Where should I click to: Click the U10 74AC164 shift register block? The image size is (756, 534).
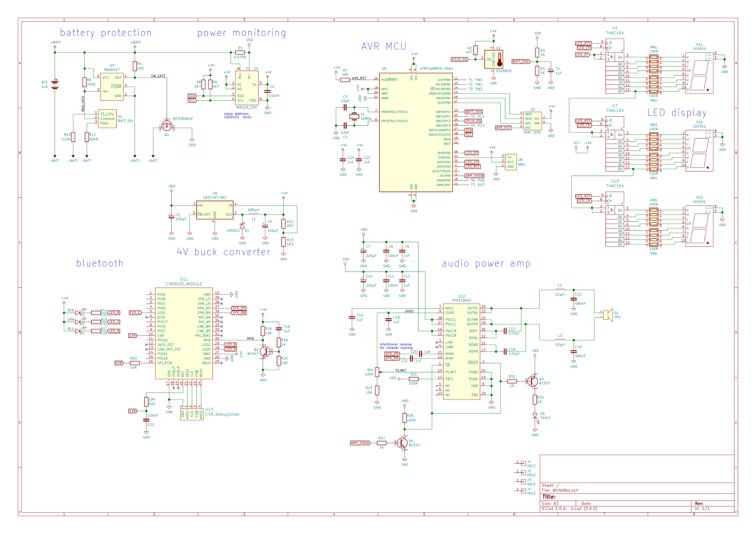coord(615,219)
